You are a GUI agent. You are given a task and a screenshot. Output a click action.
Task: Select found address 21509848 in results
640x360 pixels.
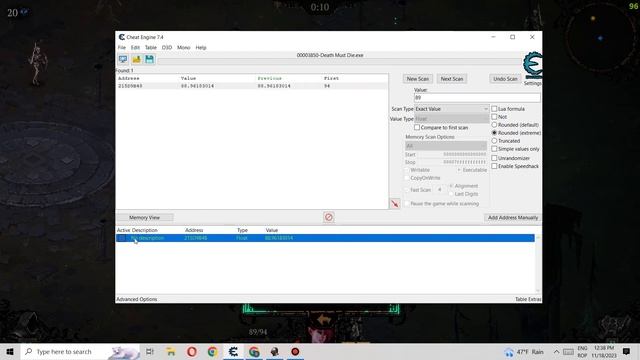(x=252, y=86)
